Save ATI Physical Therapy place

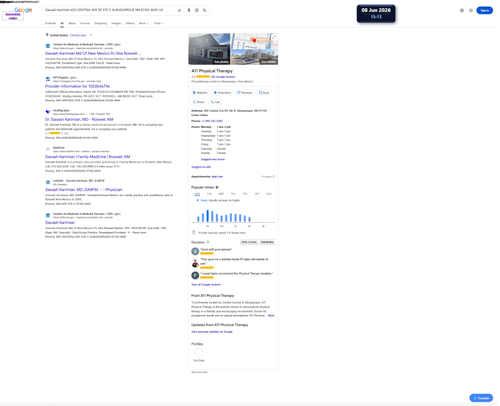click(264, 93)
